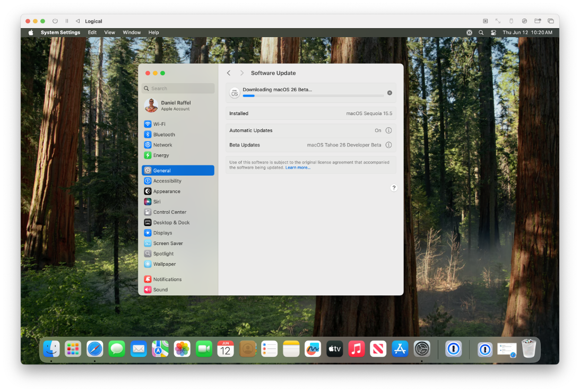Click the Installed macOS Sequoia 15.5 row
Viewport: 580px width, 392px height.
click(311, 114)
